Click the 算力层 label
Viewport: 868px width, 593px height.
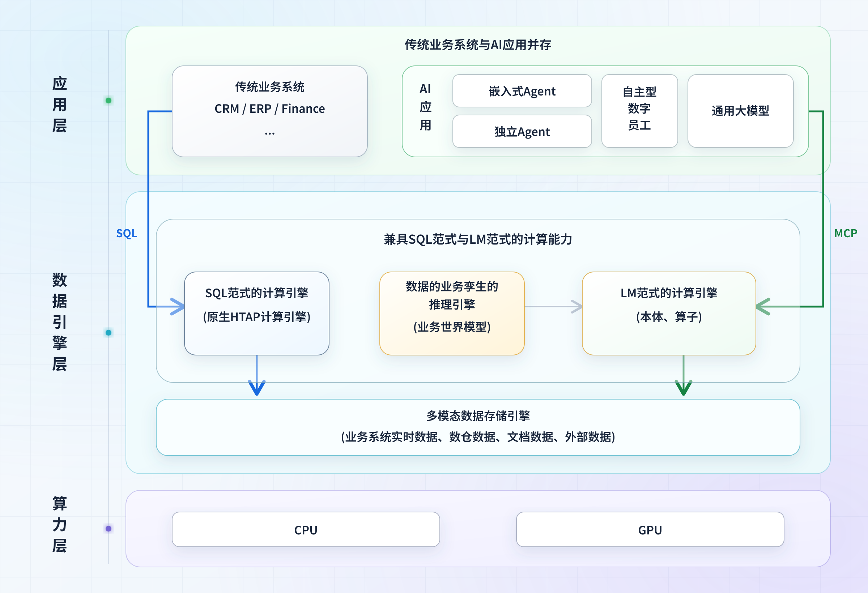[59, 524]
